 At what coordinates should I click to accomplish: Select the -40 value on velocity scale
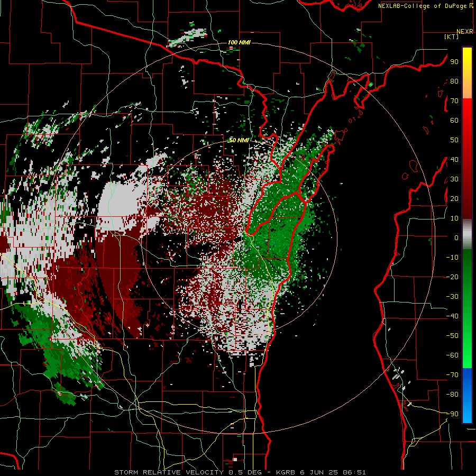[452, 316]
